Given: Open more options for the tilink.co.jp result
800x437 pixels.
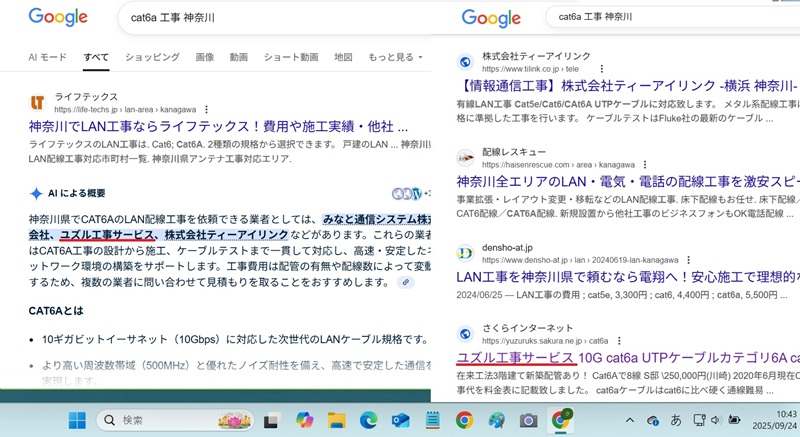Looking at the screenshot, I should point(602,69).
